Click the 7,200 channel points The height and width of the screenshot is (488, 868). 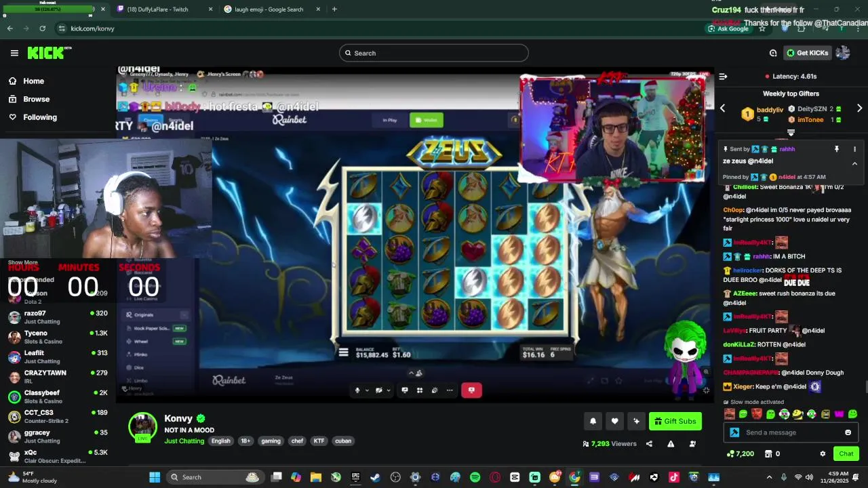pos(740,453)
